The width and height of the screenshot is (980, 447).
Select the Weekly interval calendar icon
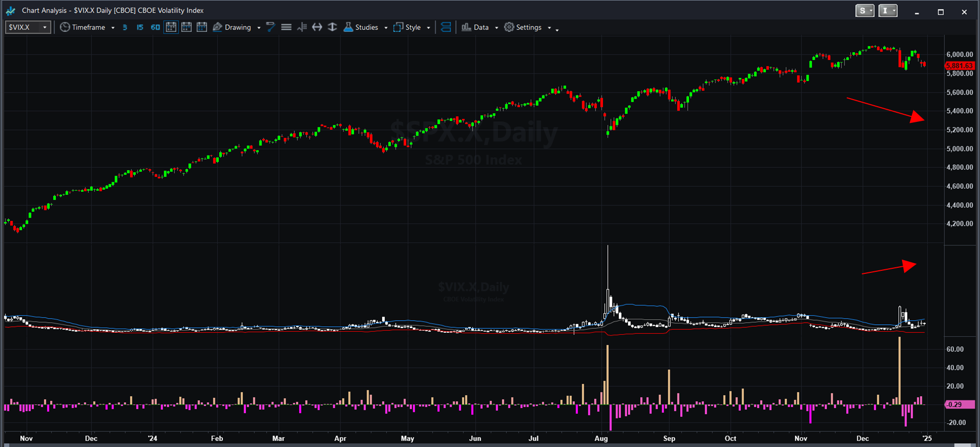(x=187, y=27)
